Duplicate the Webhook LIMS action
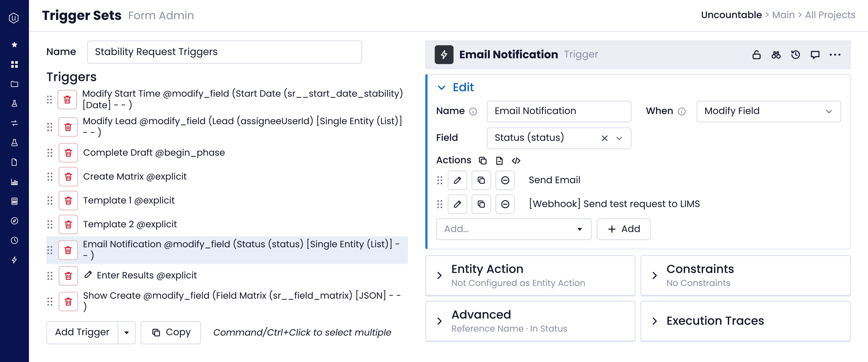The image size is (868, 362). (x=481, y=204)
